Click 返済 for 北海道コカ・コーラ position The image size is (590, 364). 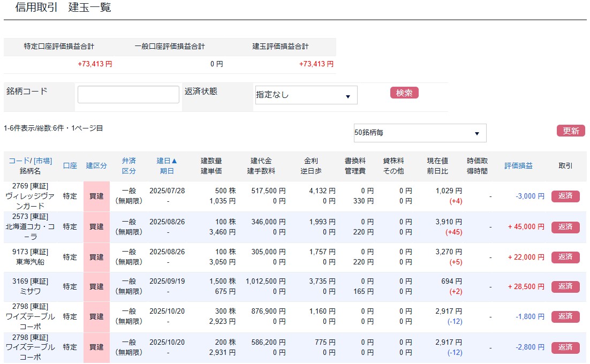565,226
